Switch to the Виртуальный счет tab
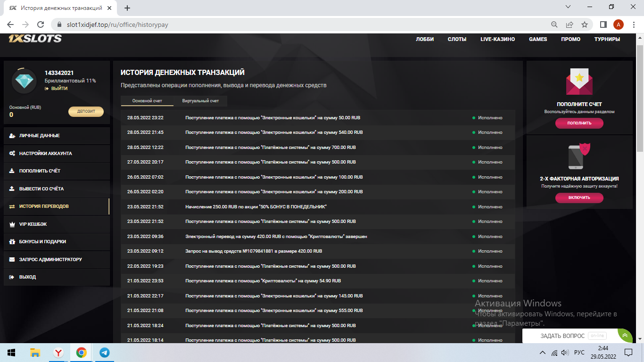644x362 pixels. click(200, 101)
